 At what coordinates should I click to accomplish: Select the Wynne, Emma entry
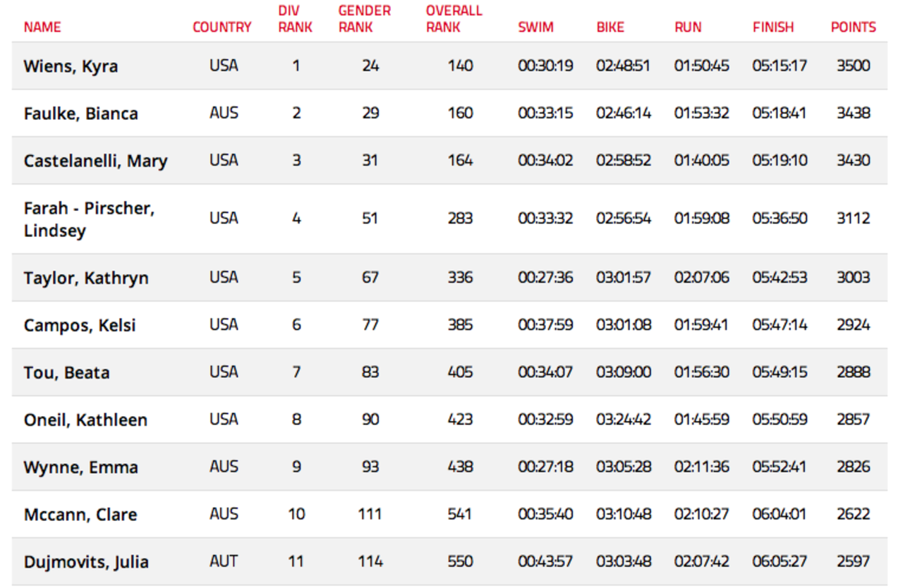tap(449, 467)
